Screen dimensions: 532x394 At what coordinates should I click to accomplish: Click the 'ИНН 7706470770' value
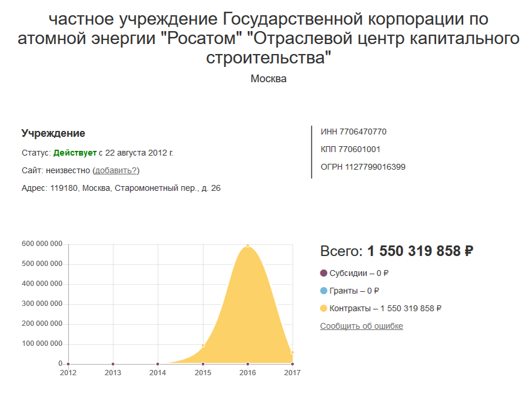pyautogui.click(x=353, y=132)
